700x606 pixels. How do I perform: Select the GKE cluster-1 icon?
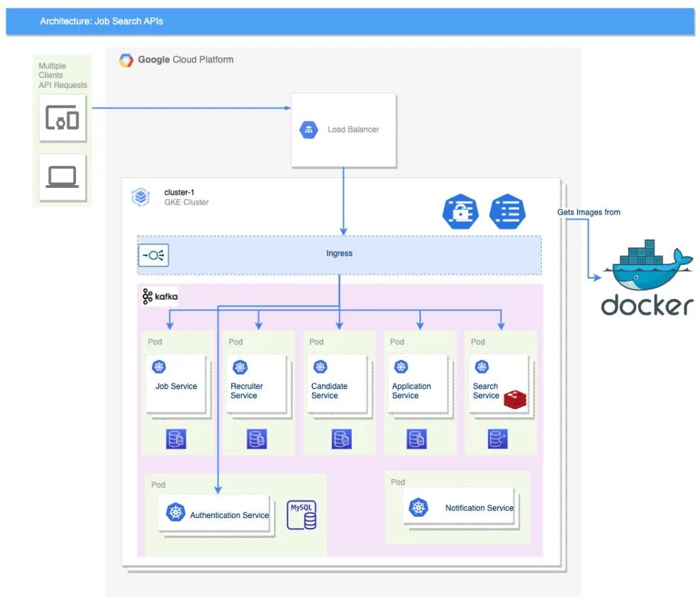tap(140, 197)
